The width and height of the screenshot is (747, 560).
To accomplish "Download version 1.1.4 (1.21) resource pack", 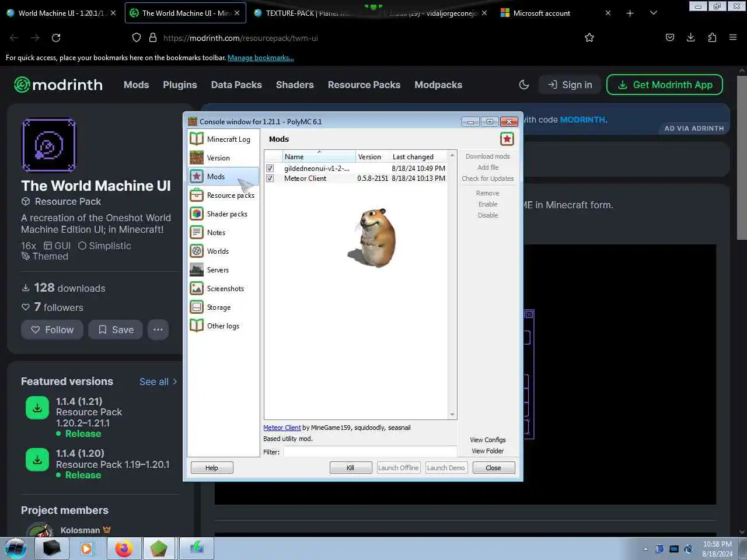I will 37,408.
